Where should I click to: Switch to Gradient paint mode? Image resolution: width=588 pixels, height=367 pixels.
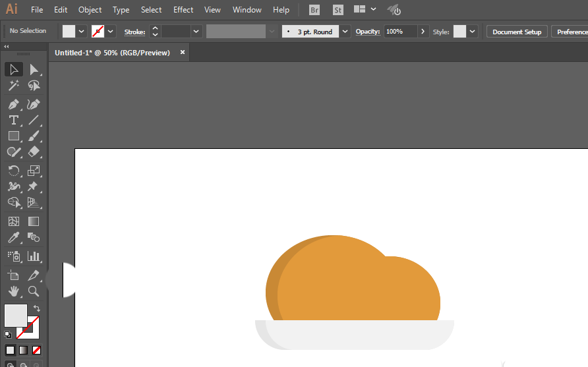point(23,350)
